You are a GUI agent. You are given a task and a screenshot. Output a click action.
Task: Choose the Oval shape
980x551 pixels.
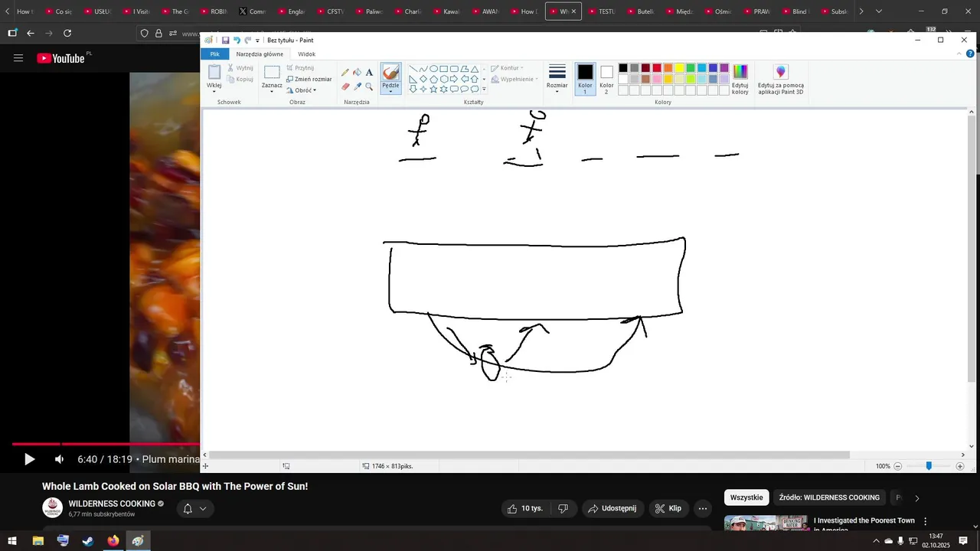point(433,69)
